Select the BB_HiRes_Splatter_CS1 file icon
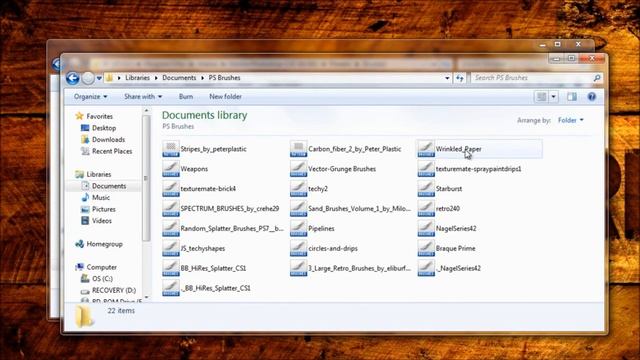 coord(171,268)
